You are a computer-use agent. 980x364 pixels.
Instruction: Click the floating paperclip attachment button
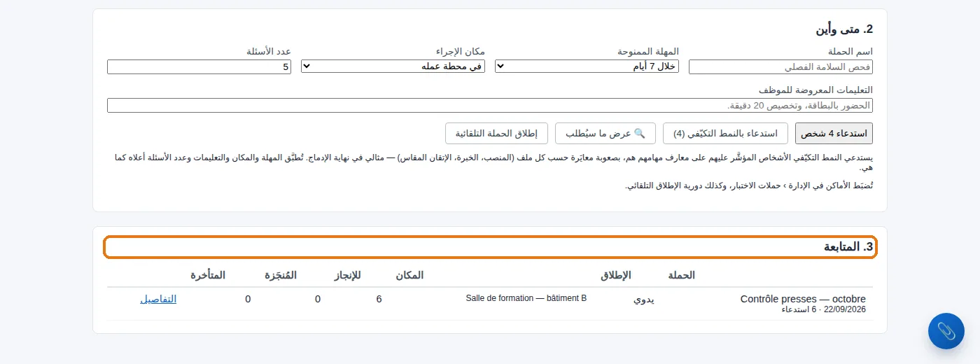[946, 331]
